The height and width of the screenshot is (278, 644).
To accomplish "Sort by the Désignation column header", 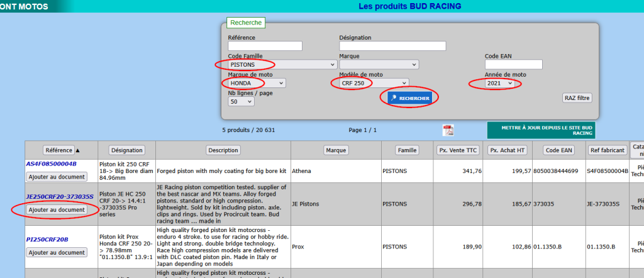I will point(126,150).
